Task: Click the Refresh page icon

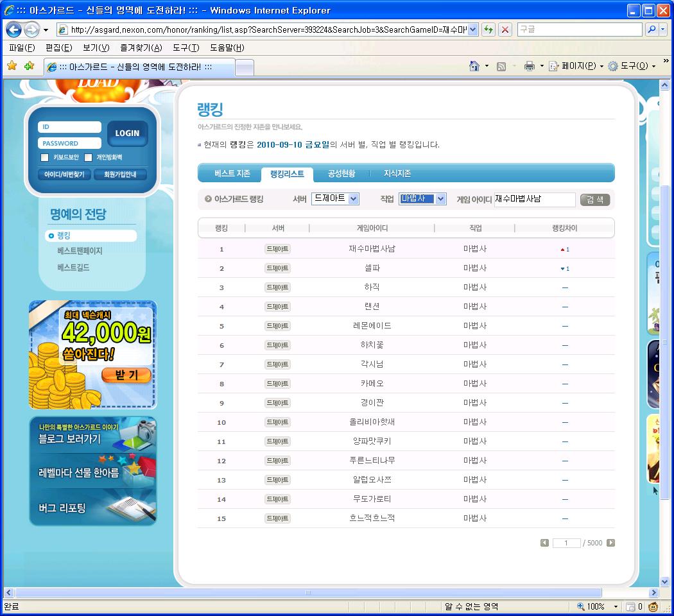Action: tap(487, 30)
